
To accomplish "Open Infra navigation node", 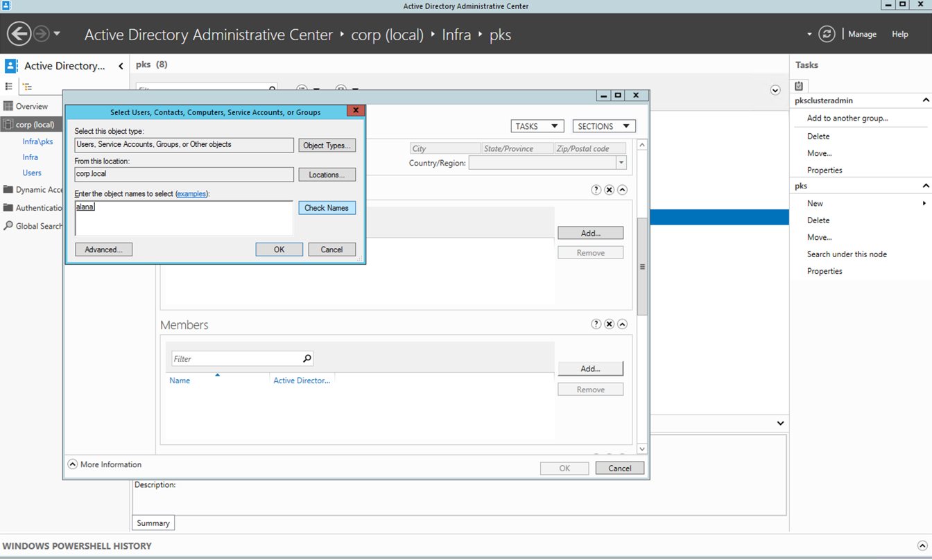I will tap(30, 157).
